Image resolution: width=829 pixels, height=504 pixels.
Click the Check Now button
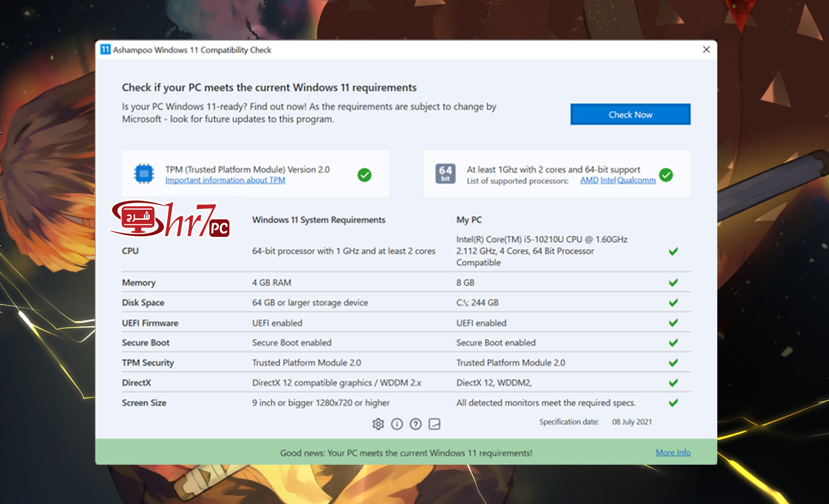pos(630,114)
